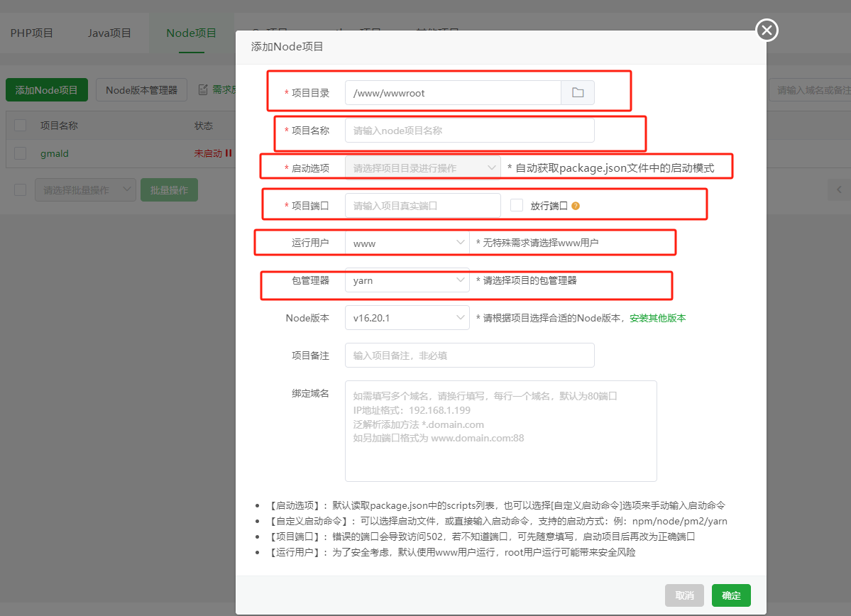The image size is (851, 616).
Task: Click the gmald paused status icon
Action: point(229,153)
